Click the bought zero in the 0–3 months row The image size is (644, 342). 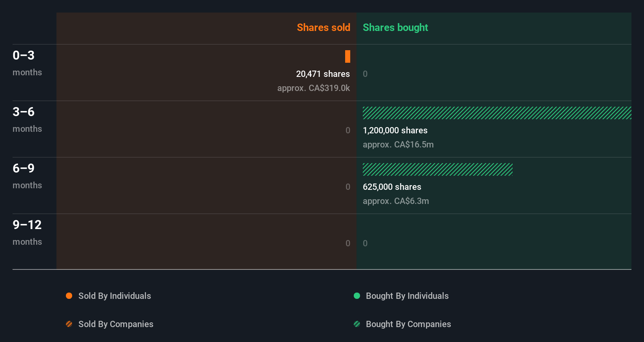click(365, 74)
